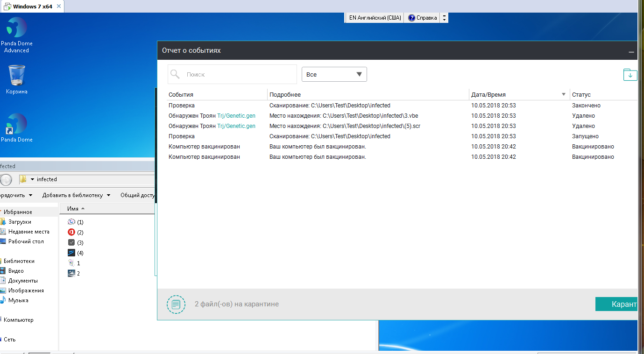This screenshot has width=644, height=354.
Task: Click EN Английский (США) language selector
Action: pos(375,18)
